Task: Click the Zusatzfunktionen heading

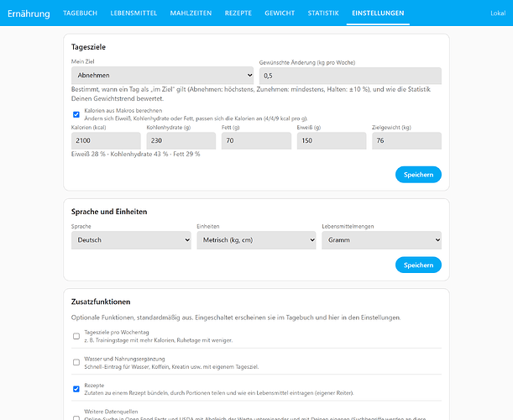Action: 101,302
